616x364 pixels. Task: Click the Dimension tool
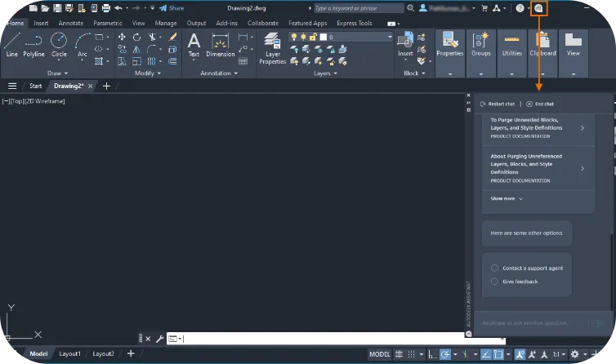pos(220,44)
